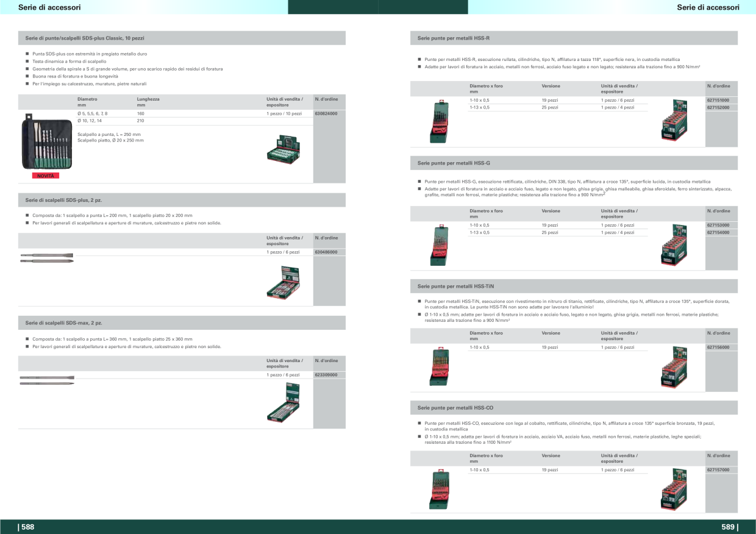Select order number 627152000

pos(718,107)
